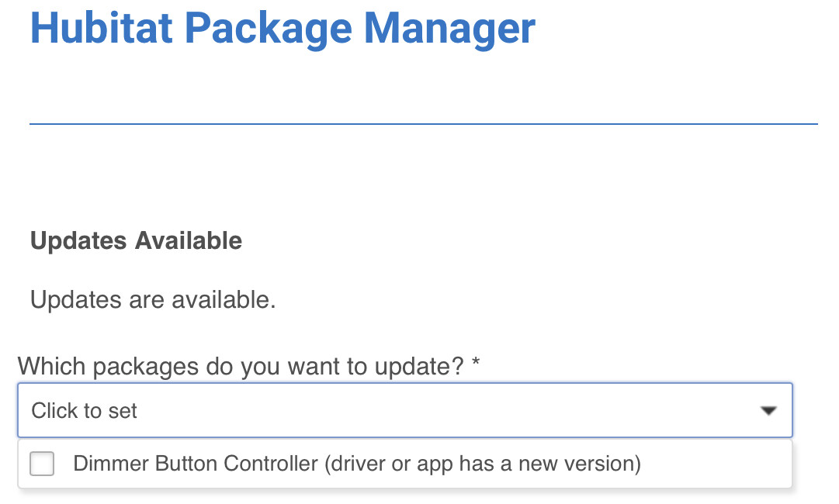Image resolution: width=839 pixels, height=504 pixels.
Task: Click the word "Controller" in list option
Action: 271,464
